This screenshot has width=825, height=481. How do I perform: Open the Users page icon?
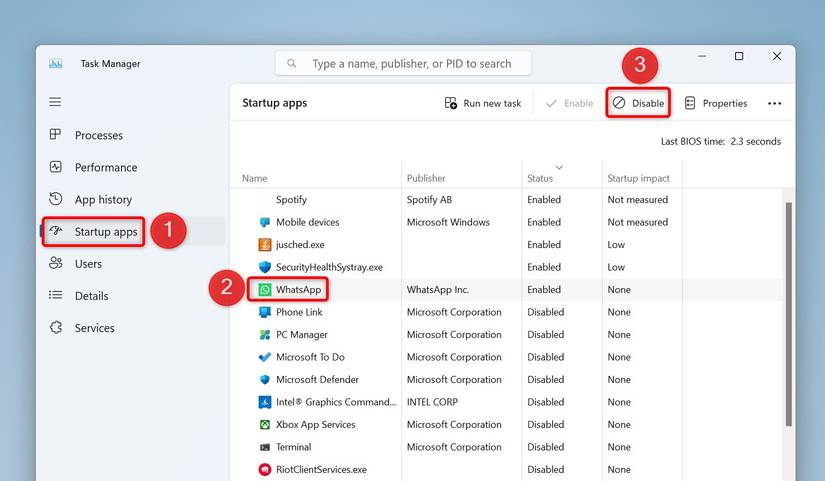pos(55,263)
